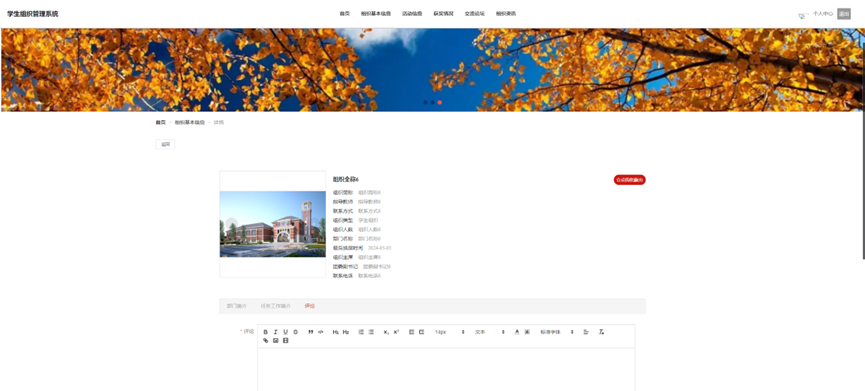
Task: Toggle underline formatting in comment editor
Action: click(x=285, y=332)
